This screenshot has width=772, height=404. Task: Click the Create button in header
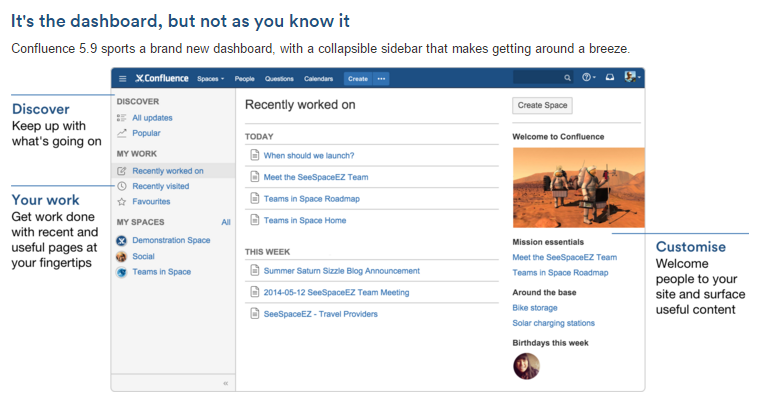358,79
